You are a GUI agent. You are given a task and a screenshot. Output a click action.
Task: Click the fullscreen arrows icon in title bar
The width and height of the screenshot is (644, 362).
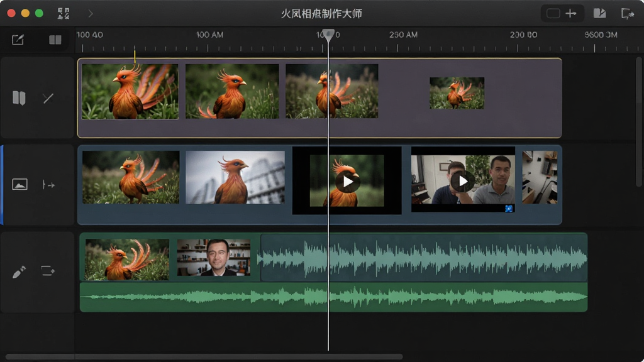[x=64, y=14]
